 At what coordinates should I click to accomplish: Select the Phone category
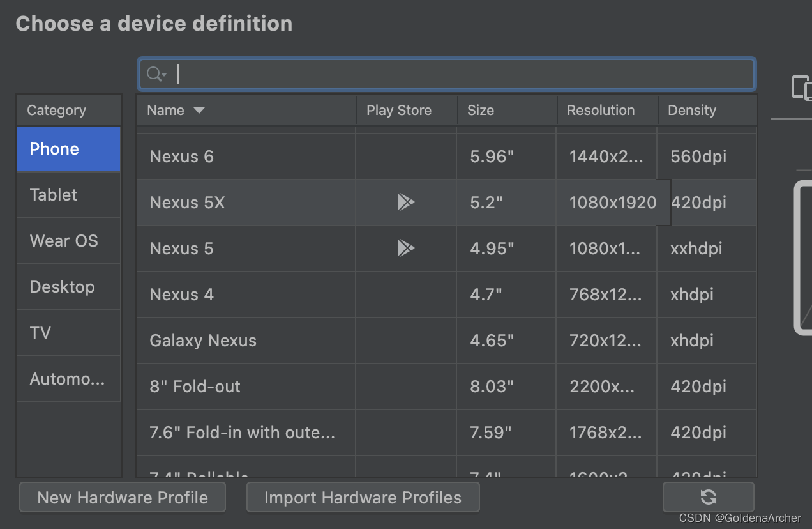coord(68,149)
